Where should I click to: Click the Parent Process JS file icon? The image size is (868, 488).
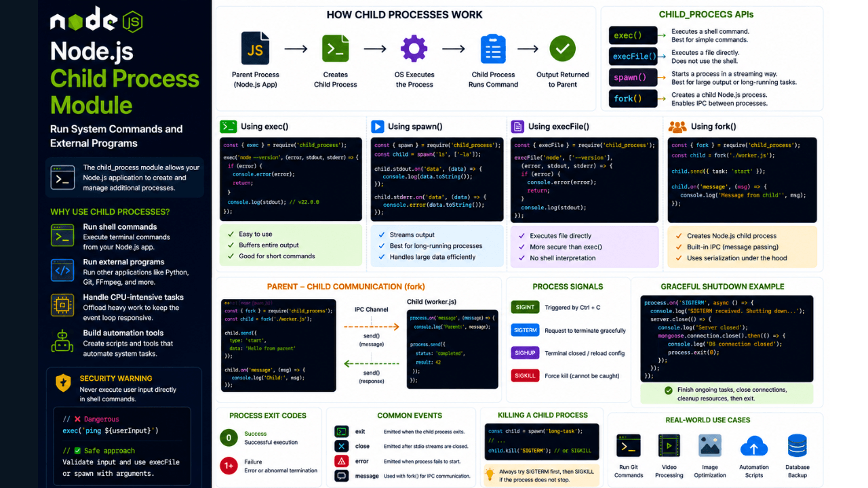(255, 48)
